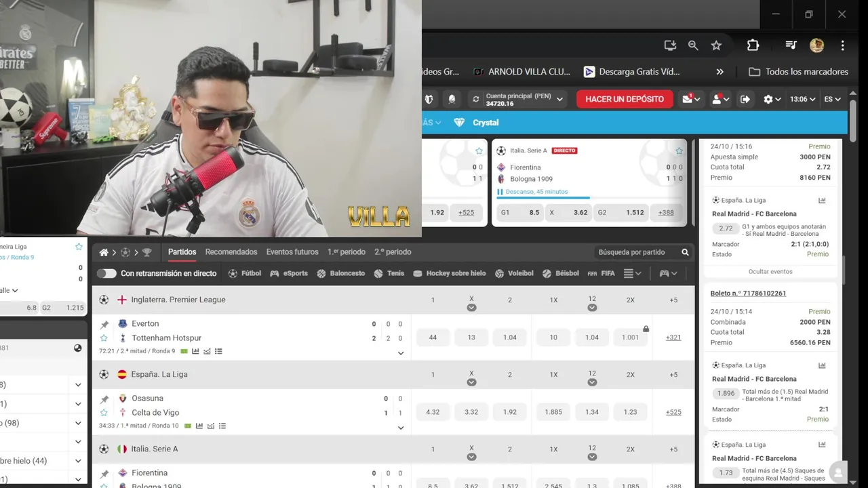The height and width of the screenshot is (488, 868).
Task: Filter by eSports
Action: (289, 273)
